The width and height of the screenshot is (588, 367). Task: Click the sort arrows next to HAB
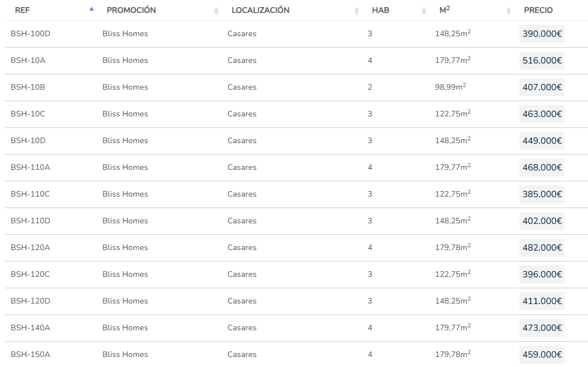(424, 11)
